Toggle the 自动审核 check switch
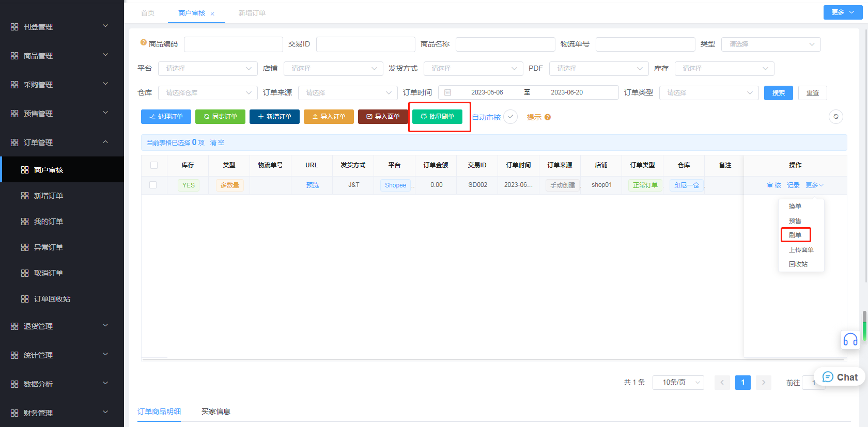The height and width of the screenshot is (427, 868). tap(510, 117)
